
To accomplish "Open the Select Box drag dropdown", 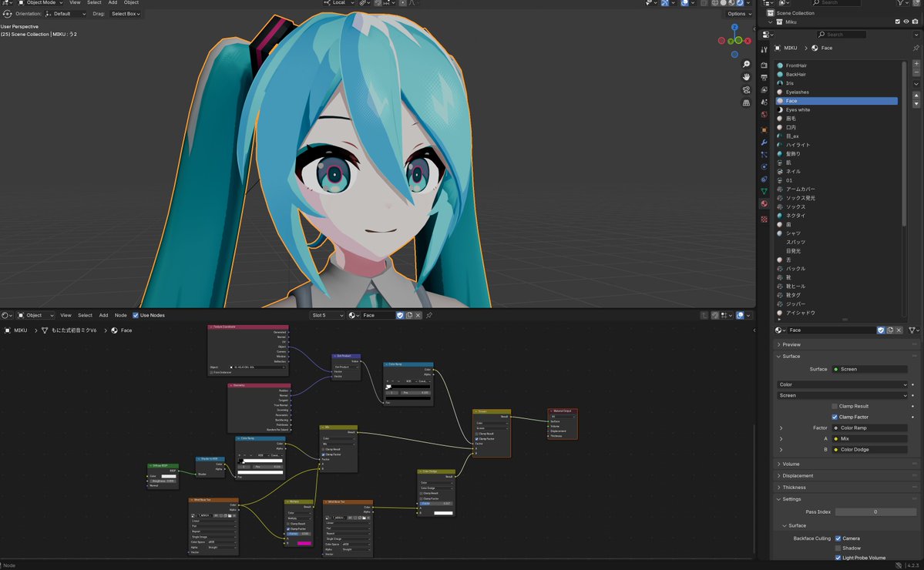I will [x=125, y=14].
